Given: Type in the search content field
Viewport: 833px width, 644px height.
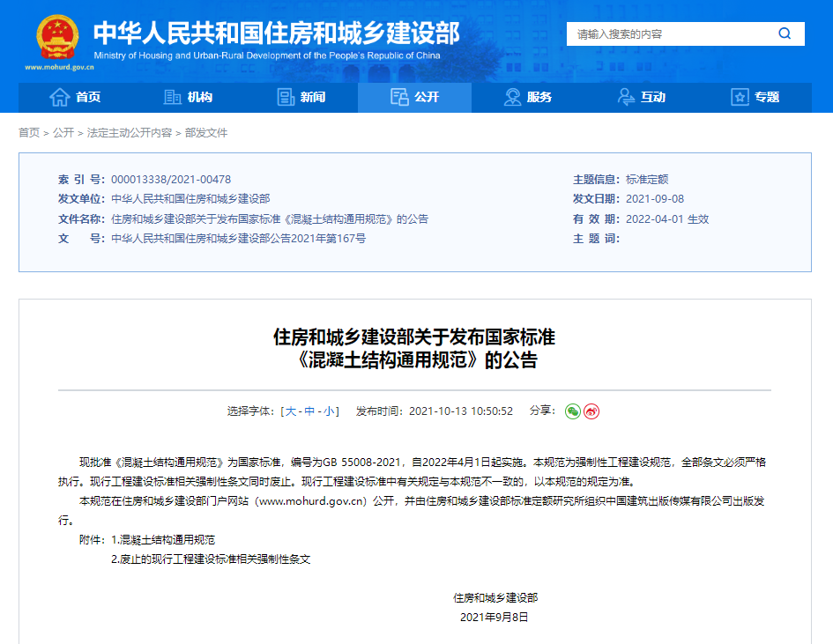Looking at the screenshot, I should pyautogui.click(x=670, y=34).
